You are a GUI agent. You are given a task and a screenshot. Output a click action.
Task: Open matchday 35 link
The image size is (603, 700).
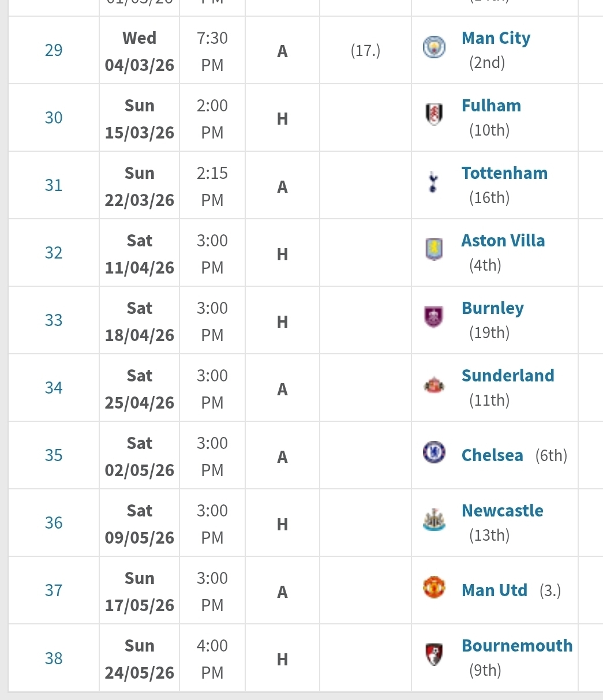point(54,455)
